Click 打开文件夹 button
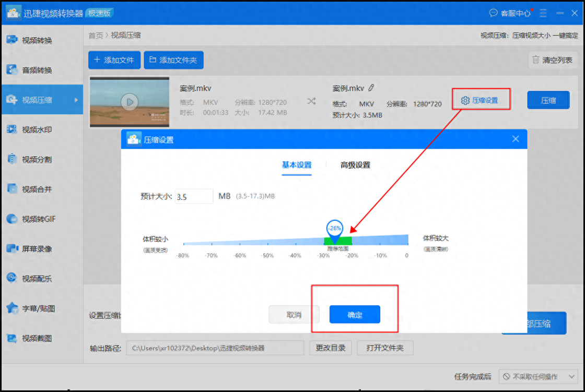The width and height of the screenshot is (585, 392). [385, 348]
